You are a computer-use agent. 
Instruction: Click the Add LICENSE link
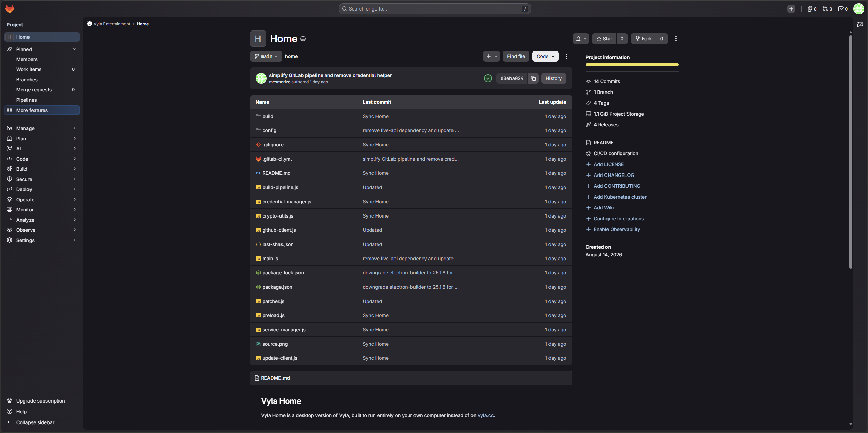(609, 164)
